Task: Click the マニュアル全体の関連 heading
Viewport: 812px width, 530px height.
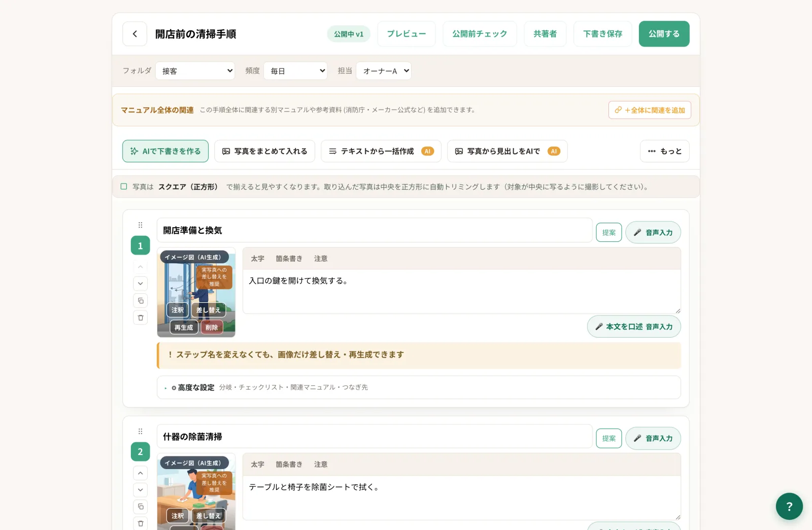Action: click(157, 110)
